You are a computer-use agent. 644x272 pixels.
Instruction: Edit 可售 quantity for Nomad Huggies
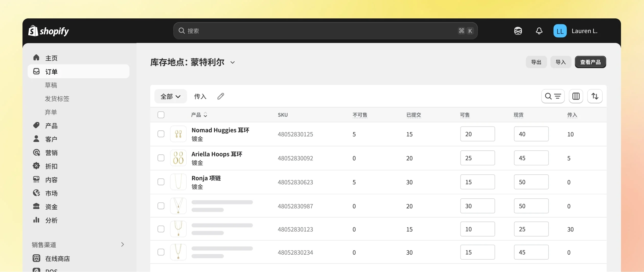point(477,134)
